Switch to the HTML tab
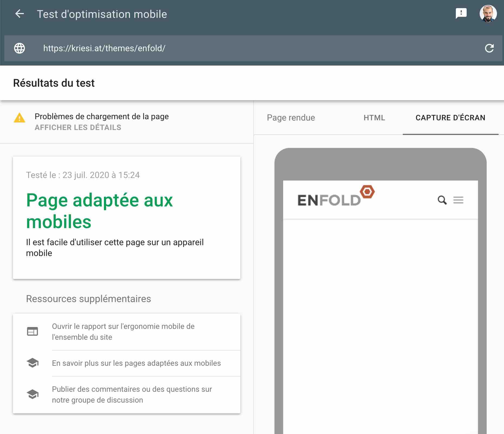 (x=374, y=118)
